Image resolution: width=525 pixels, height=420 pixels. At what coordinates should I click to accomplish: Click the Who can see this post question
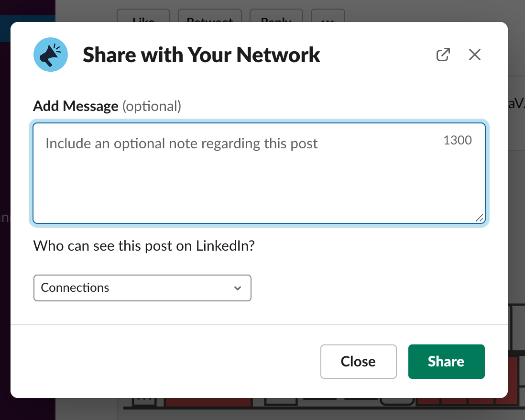click(x=144, y=246)
